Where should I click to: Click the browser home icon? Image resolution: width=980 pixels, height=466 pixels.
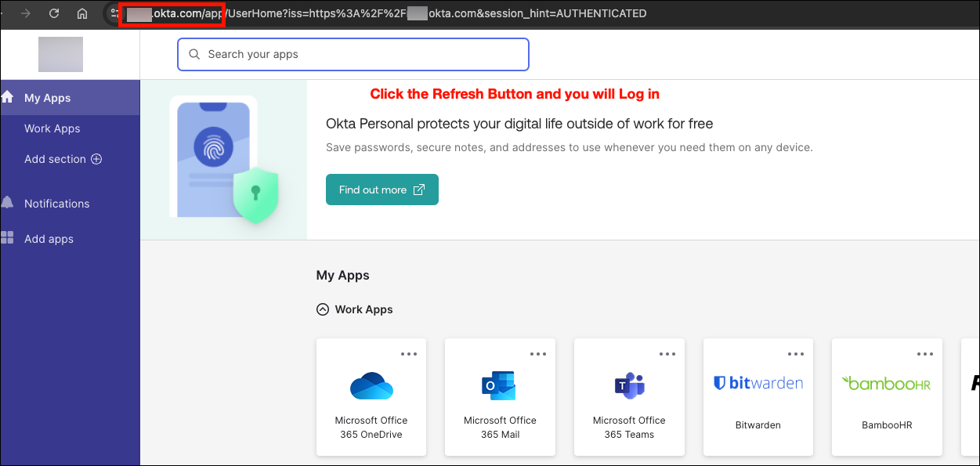82,13
